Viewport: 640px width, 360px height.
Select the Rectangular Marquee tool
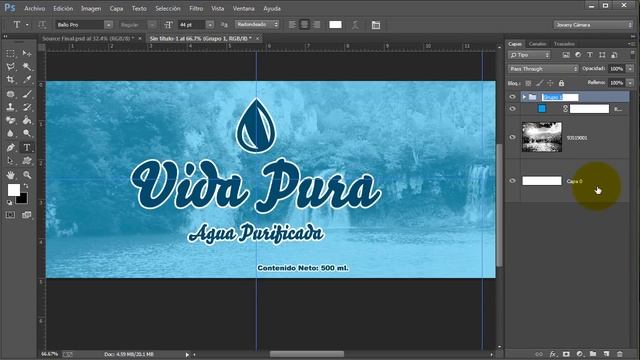coord(11,53)
